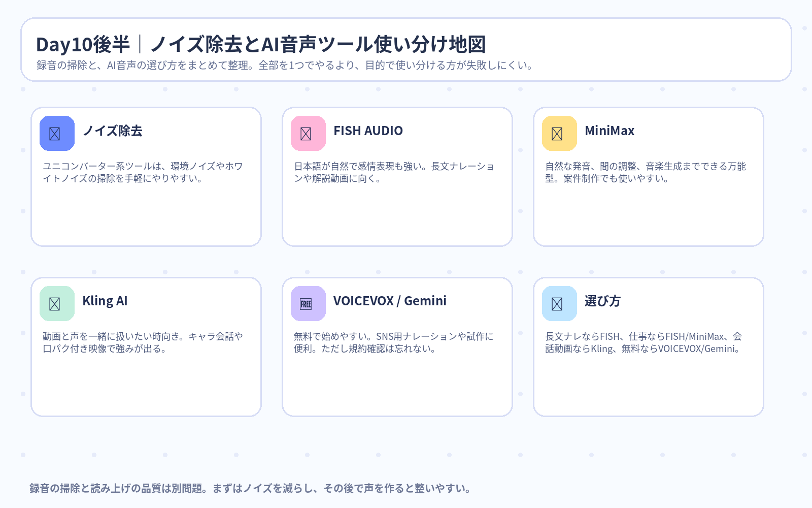Screen dimensions: 812x508
Task: Click the main heading Day10後半 ノイズ除去とAI音声ツール使い分け地図
Action: [261, 44]
